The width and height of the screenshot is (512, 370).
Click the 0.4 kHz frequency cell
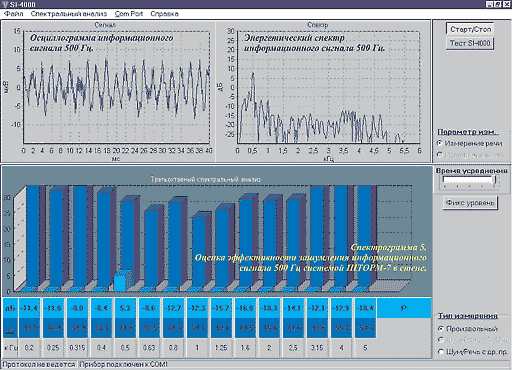click(101, 348)
